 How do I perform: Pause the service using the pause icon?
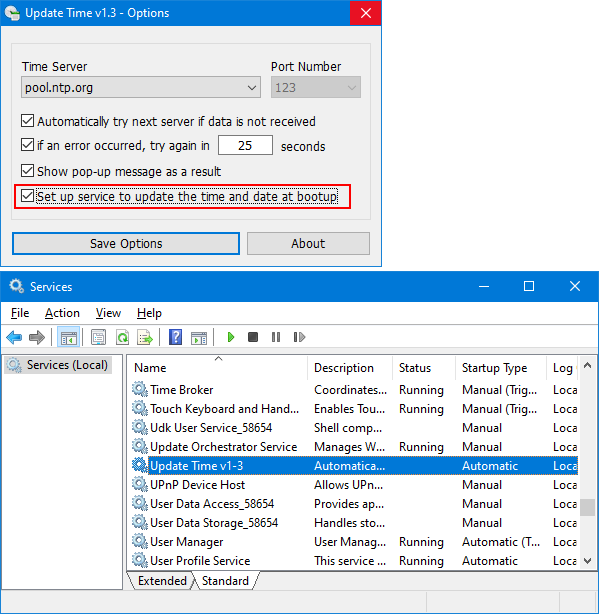click(x=276, y=337)
